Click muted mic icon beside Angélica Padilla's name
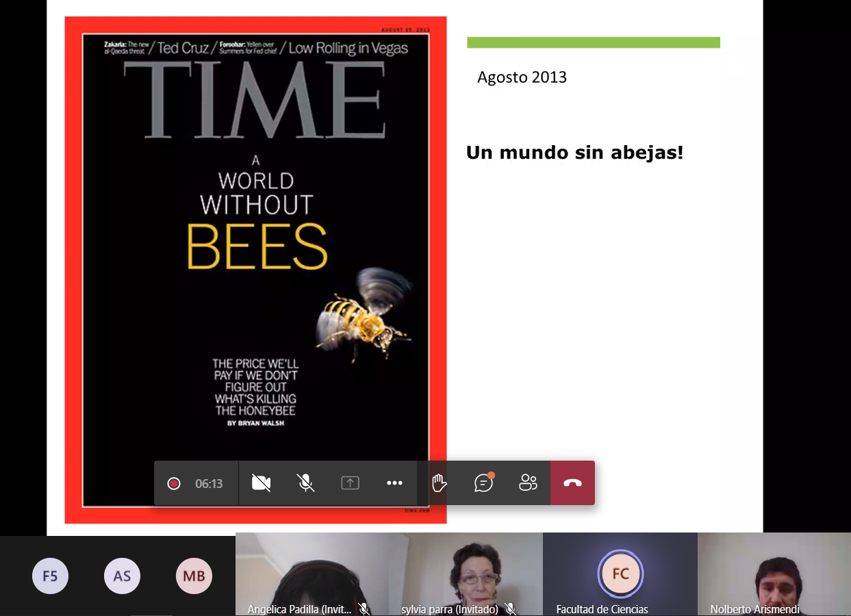This screenshot has height=616, width=851. [x=364, y=609]
